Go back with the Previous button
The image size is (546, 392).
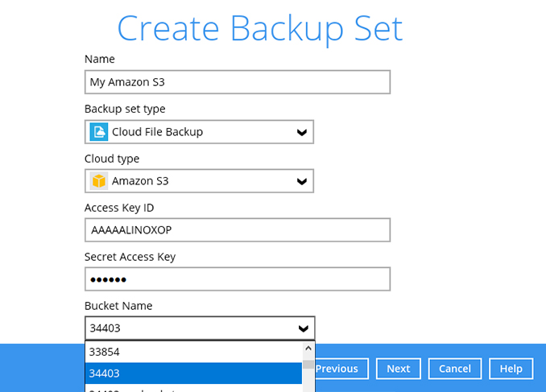(x=337, y=369)
